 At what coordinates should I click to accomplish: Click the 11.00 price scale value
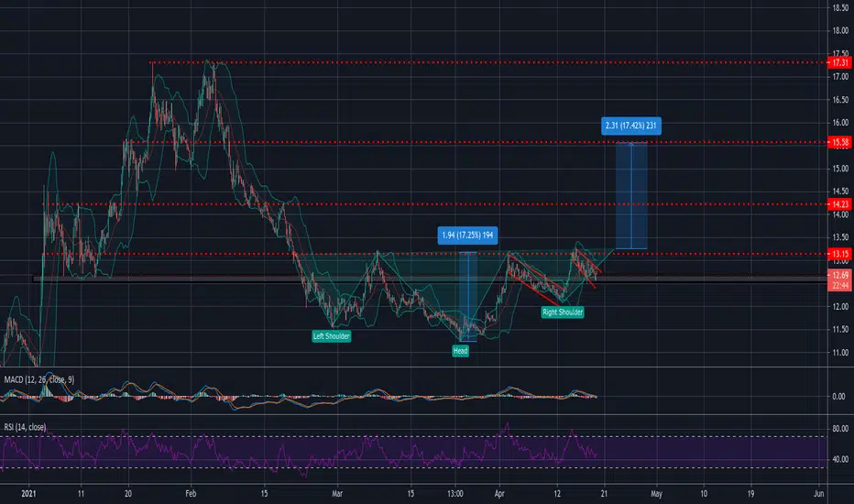tap(840, 353)
